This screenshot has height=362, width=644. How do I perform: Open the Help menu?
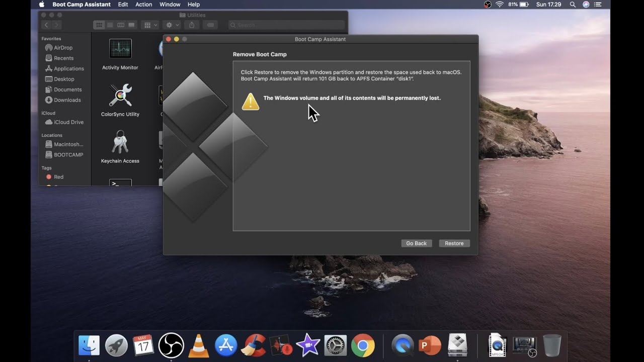[194, 5]
